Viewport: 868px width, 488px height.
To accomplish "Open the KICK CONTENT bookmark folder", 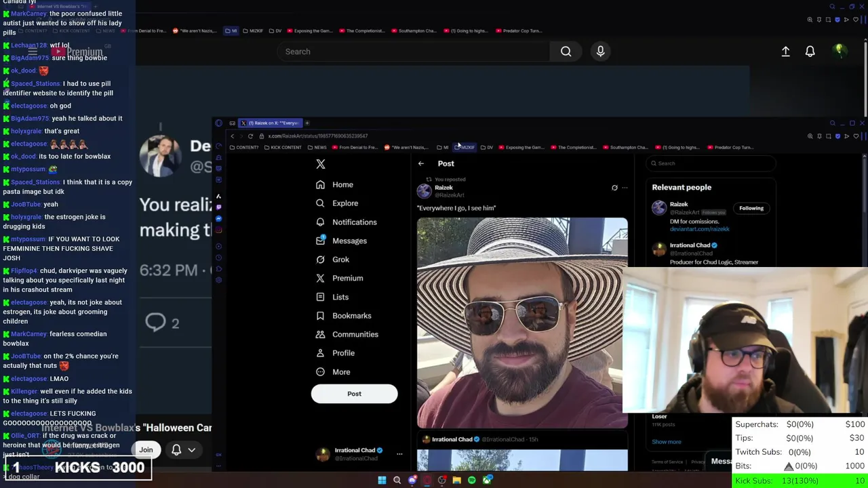I will (x=283, y=147).
